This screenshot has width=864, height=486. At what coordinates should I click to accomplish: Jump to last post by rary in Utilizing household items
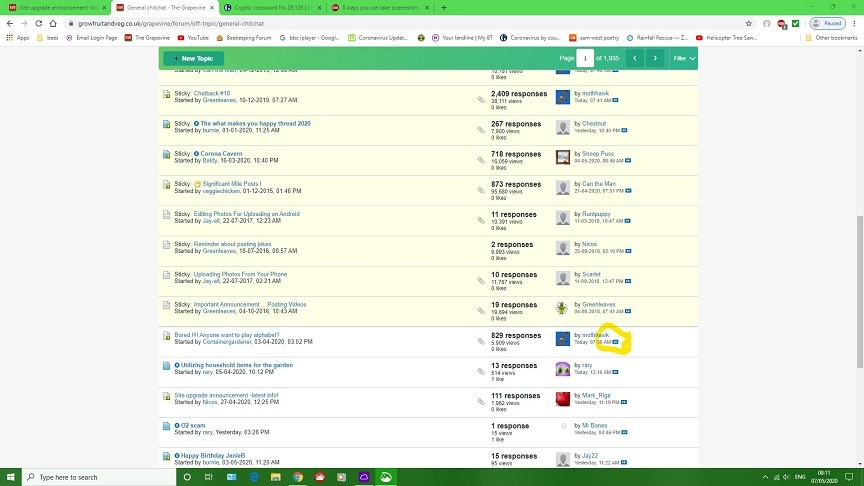coord(615,372)
